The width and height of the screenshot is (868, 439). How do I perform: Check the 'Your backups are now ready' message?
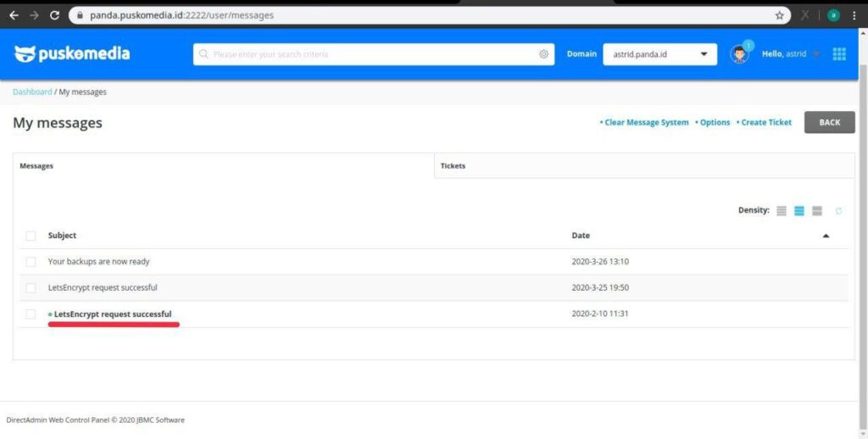click(x=31, y=262)
